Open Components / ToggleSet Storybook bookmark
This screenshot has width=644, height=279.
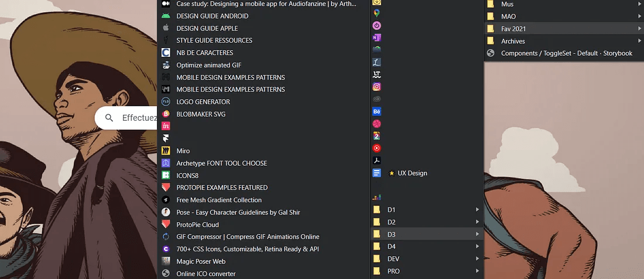pyautogui.click(x=564, y=53)
